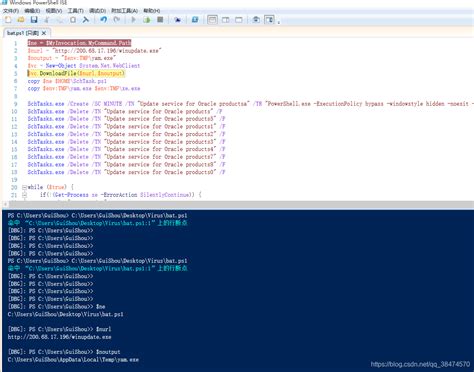This screenshot has width=474, height=372.
Task: Create a new script with the New icon
Action: (x=8, y=20)
